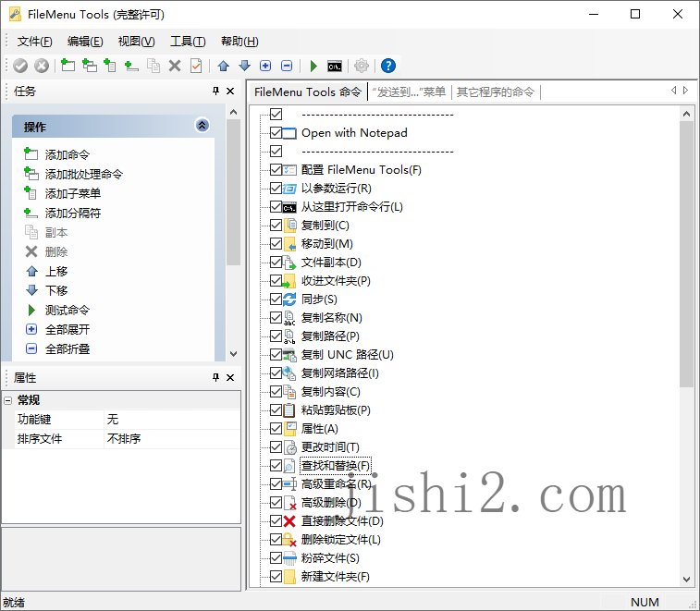The image size is (700, 611).
Task: Click the 添加子菜单 action link
Action: (x=73, y=194)
